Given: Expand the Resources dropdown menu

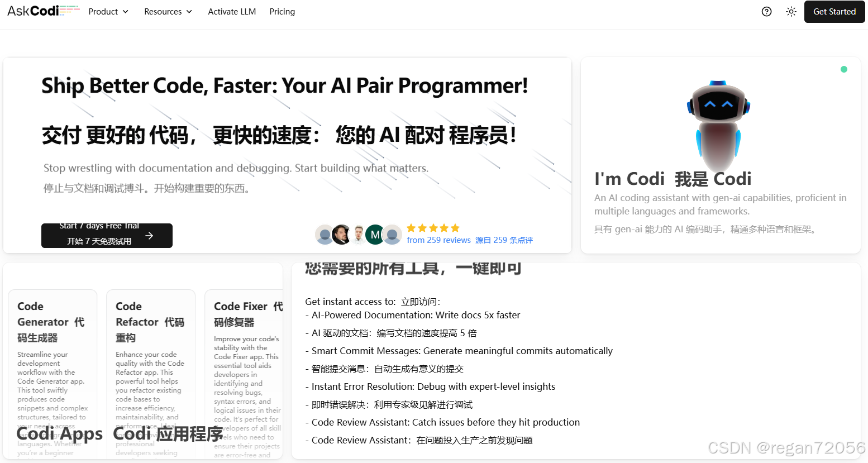Looking at the screenshot, I should coord(168,12).
